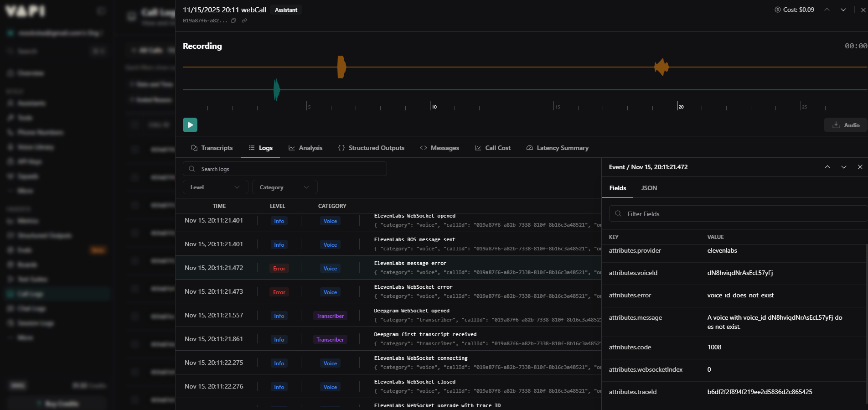Open the Level filter dropdown
868x410 pixels.
click(x=215, y=187)
